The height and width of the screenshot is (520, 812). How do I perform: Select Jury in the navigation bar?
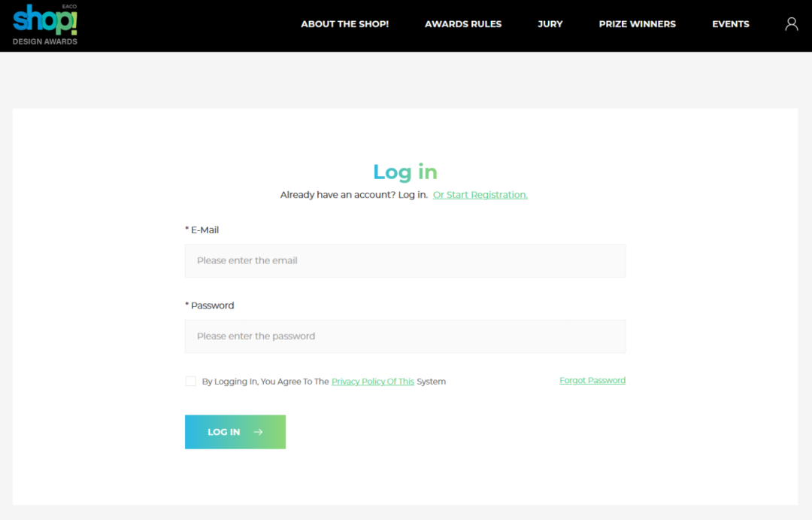coord(550,24)
